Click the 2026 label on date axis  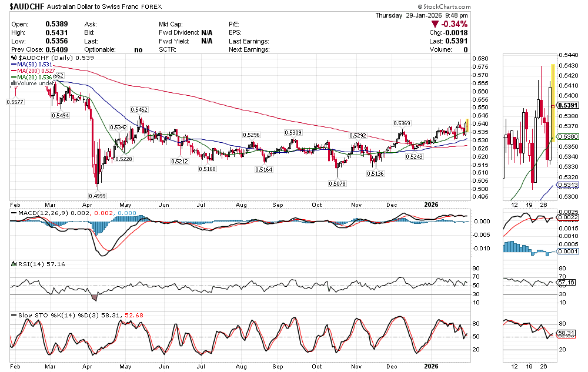432,203
